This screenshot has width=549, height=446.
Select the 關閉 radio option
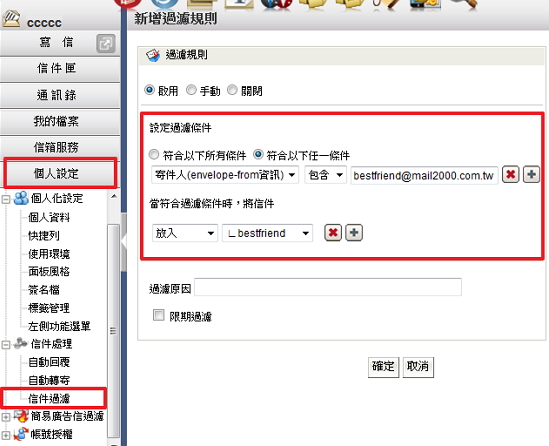coord(232,90)
